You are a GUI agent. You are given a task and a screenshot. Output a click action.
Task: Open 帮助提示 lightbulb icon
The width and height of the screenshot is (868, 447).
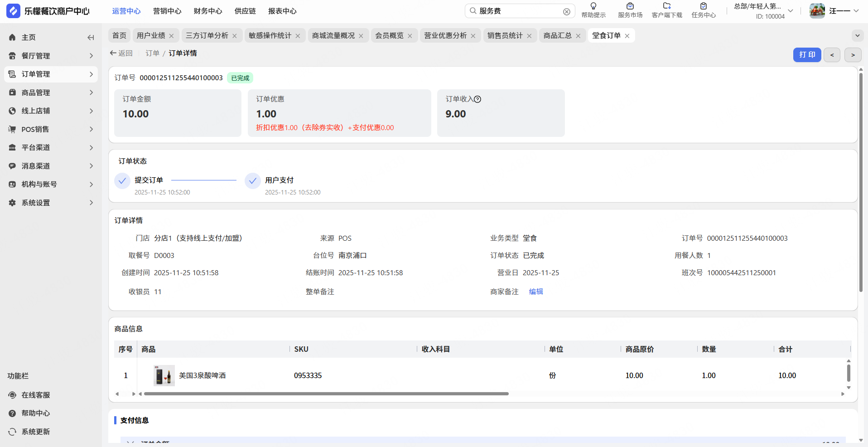point(593,6)
